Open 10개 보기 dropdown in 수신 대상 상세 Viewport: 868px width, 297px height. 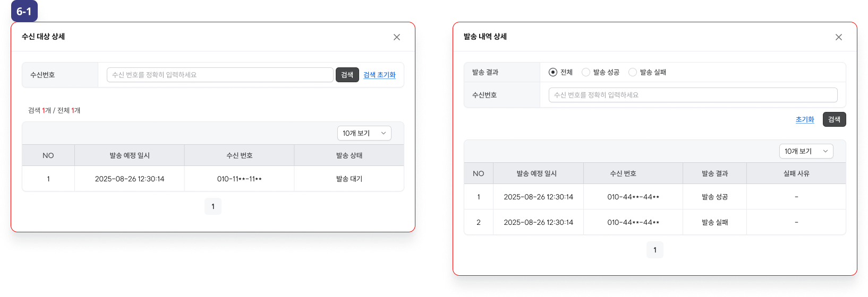[364, 133]
